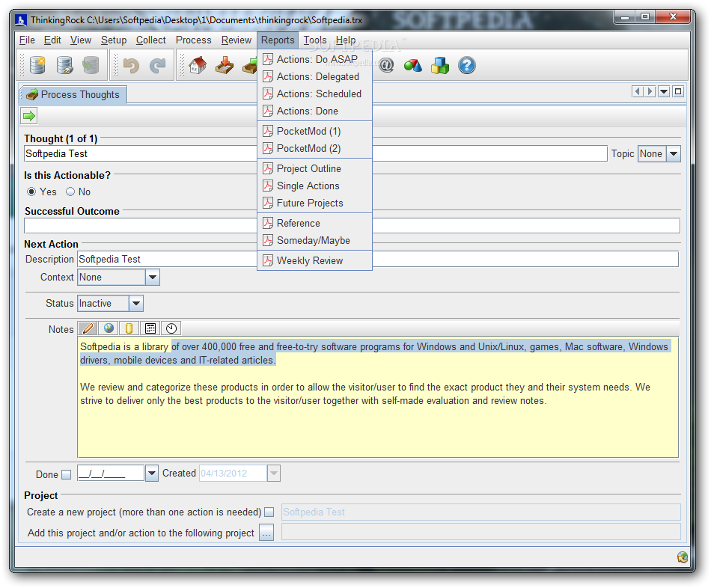
Task: Click the redo arrow icon
Action: click(158, 66)
